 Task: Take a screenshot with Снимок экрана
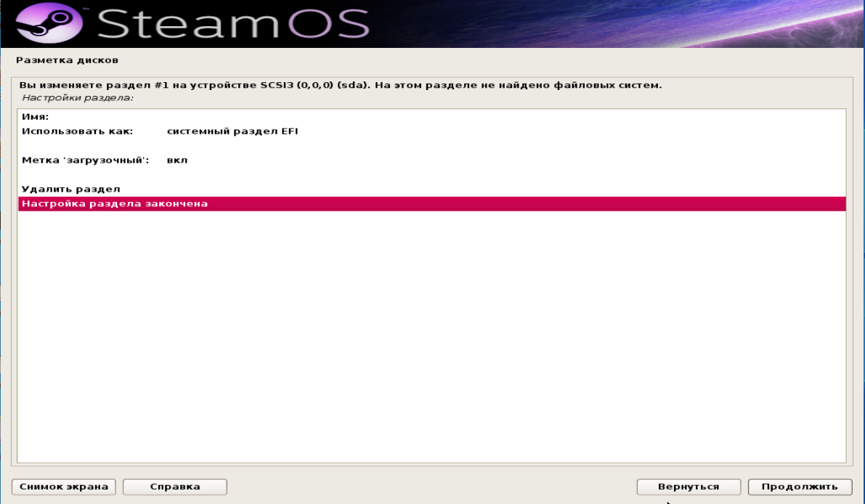click(x=64, y=487)
